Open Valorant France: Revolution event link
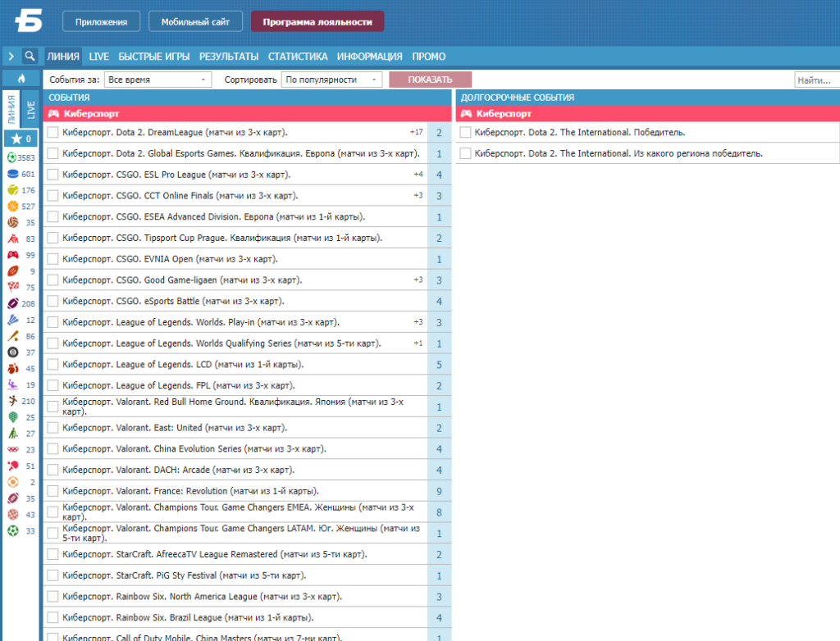 pos(190,491)
